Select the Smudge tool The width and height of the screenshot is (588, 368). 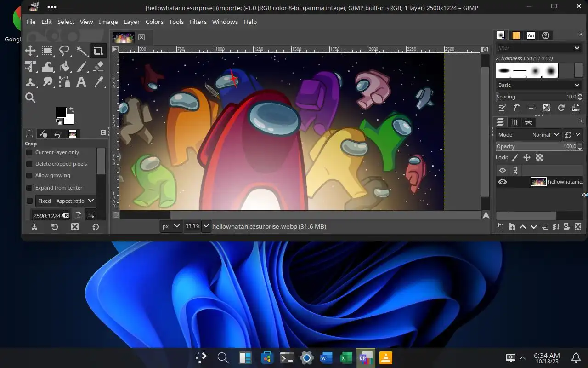click(47, 82)
